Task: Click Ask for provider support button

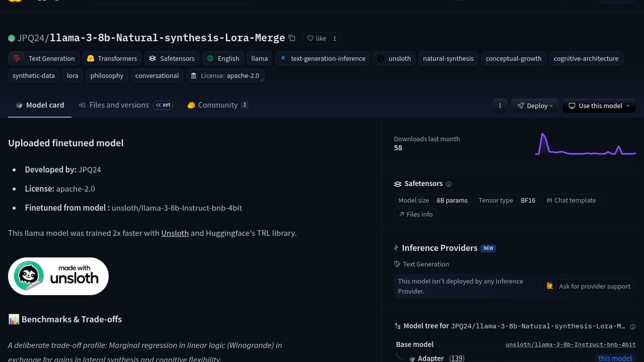Action: (588, 286)
